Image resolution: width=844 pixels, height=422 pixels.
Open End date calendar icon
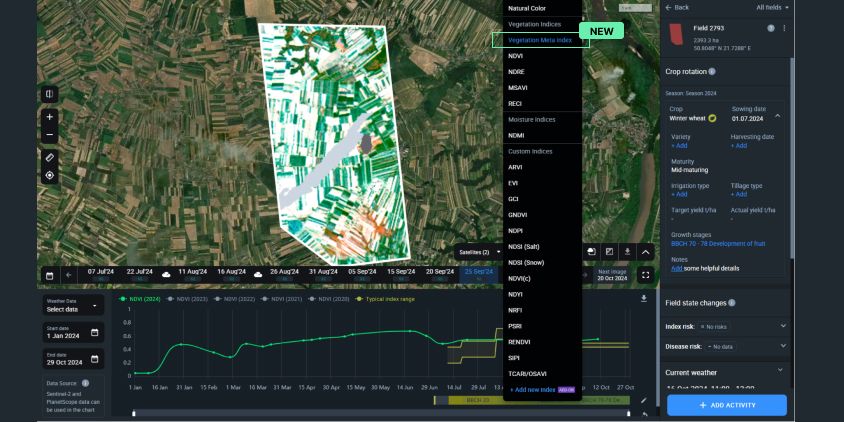95,359
